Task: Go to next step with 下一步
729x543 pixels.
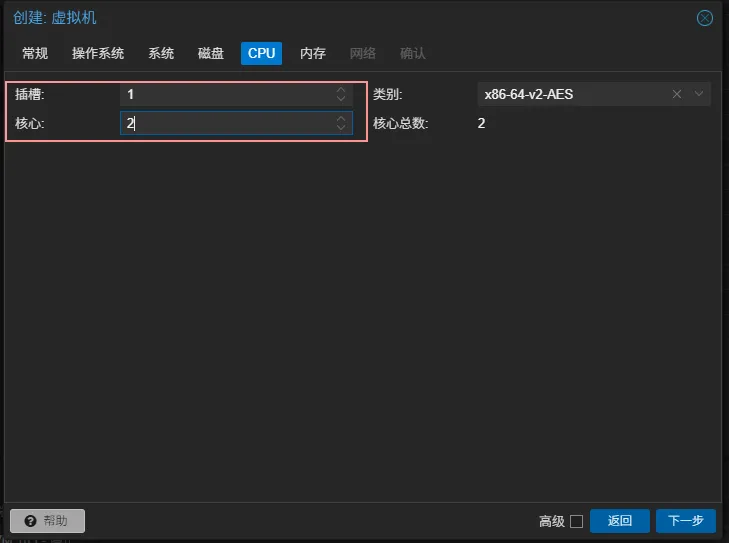Action: click(x=685, y=521)
